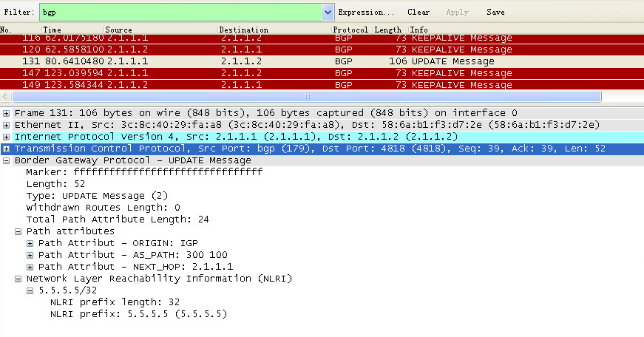The image size is (644, 337).
Task: Select the 5.5.5.5/32 tree label
Action: point(68,290)
